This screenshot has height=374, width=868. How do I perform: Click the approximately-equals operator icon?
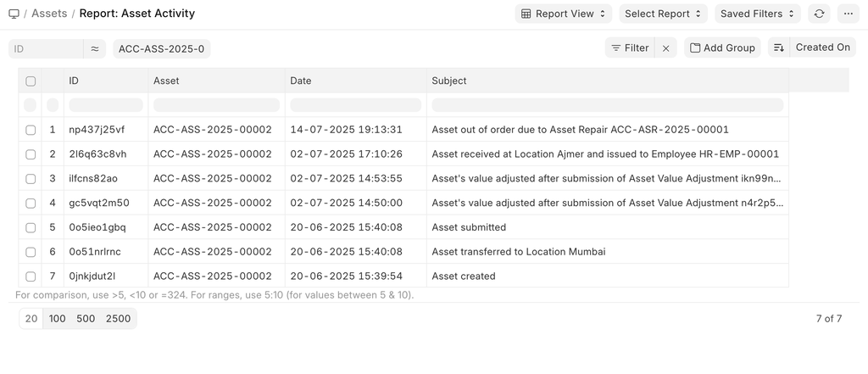click(95, 49)
